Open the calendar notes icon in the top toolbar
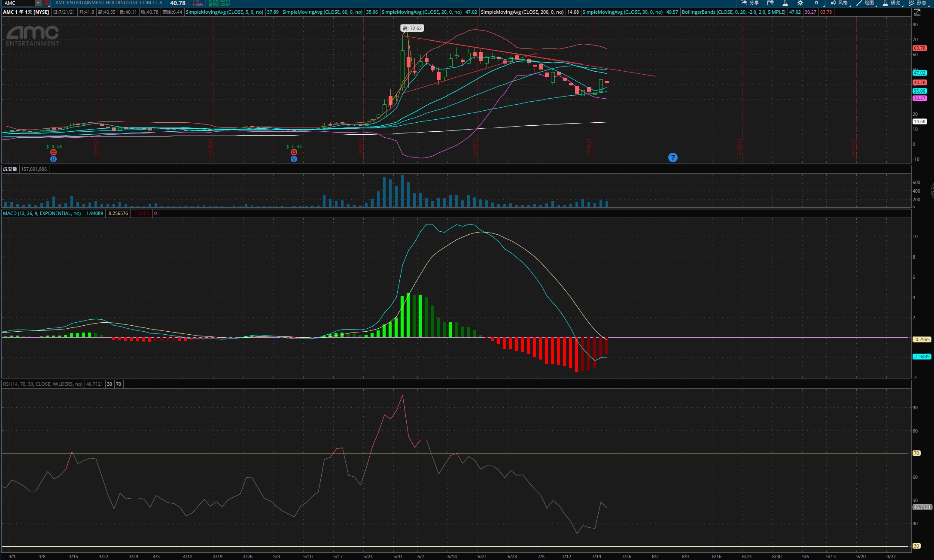The height and width of the screenshot is (560, 934). (x=770, y=3)
